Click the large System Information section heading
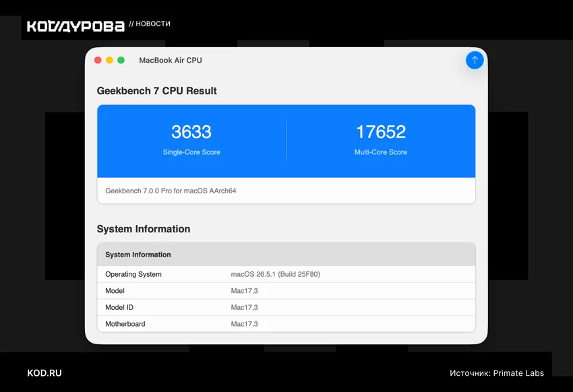This screenshot has height=392, width=573. pos(144,229)
